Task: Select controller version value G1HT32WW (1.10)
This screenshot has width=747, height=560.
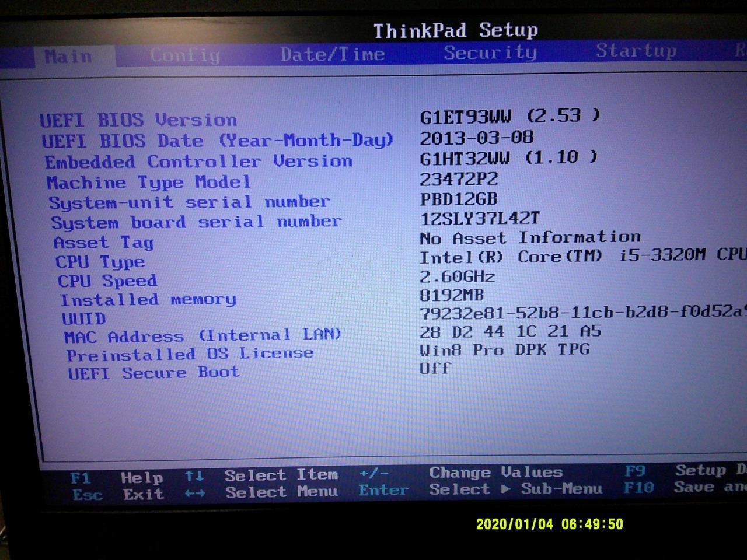Action: [x=509, y=157]
